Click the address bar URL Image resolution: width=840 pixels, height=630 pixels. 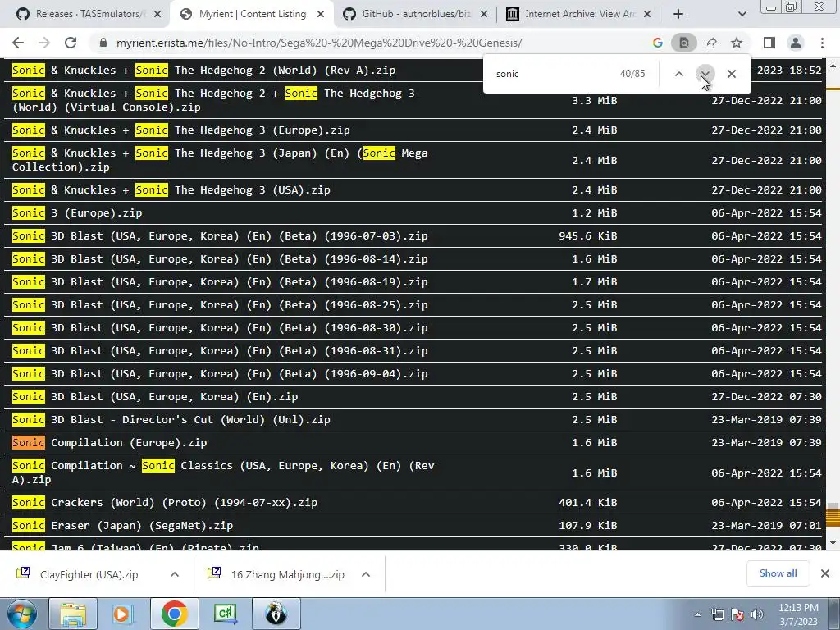(x=319, y=43)
